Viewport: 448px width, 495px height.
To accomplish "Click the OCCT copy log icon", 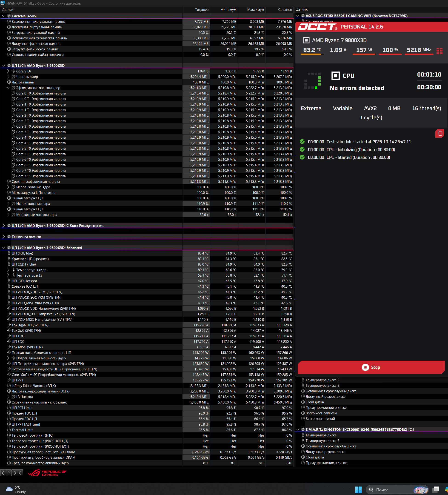I will point(440,133).
